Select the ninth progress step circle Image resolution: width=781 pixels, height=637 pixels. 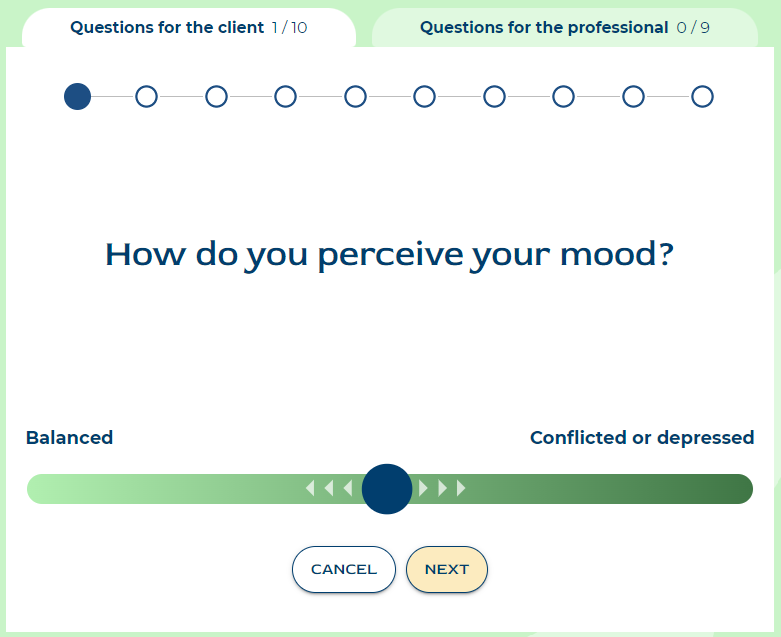coord(633,97)
